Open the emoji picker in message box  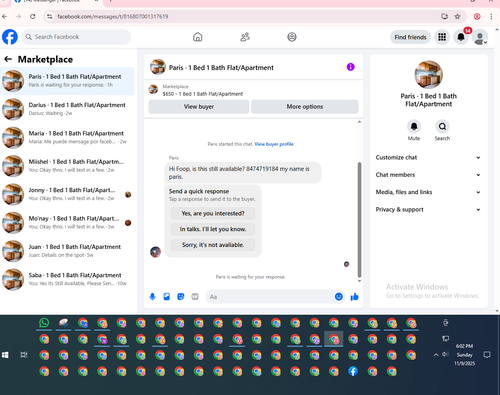339,296
